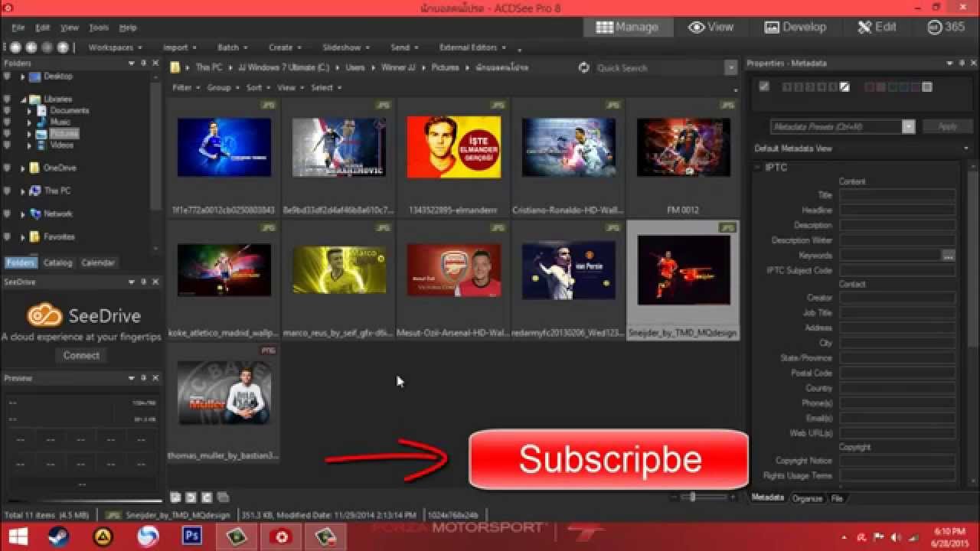Collapse the IPTC section
This screenshot has height=551, width=980.
point(756,168)
